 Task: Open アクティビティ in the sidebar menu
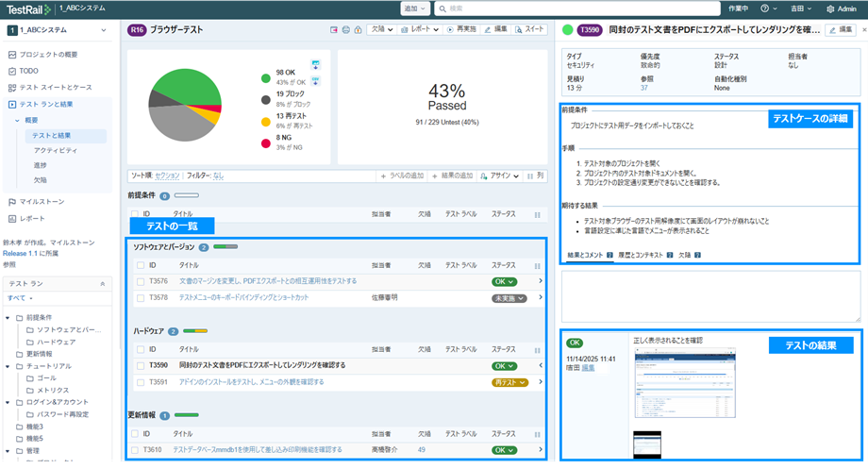[x=55, y=150]
